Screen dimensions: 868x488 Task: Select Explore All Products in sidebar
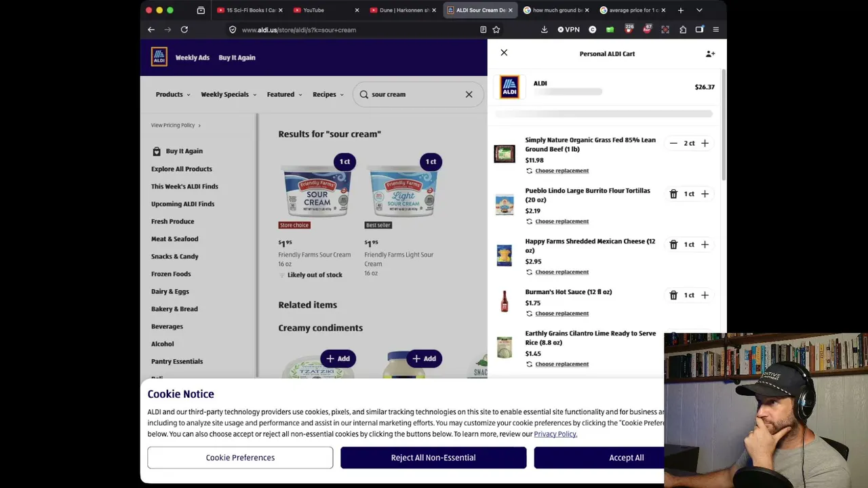click(182, 169)
